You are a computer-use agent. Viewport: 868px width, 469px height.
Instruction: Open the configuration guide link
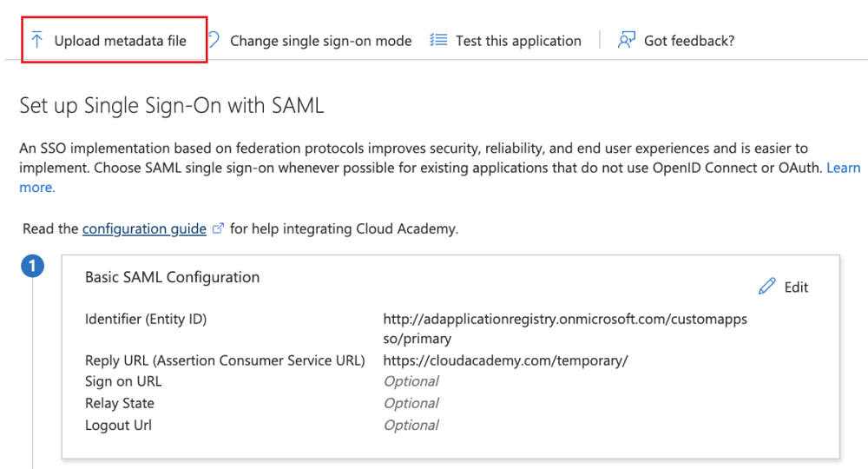pos(144,229)
